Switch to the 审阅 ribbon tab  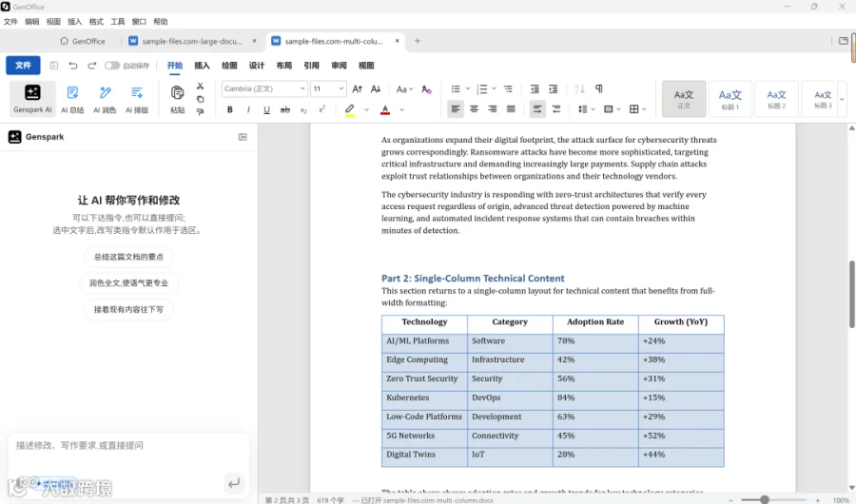[x=339, y=66]
